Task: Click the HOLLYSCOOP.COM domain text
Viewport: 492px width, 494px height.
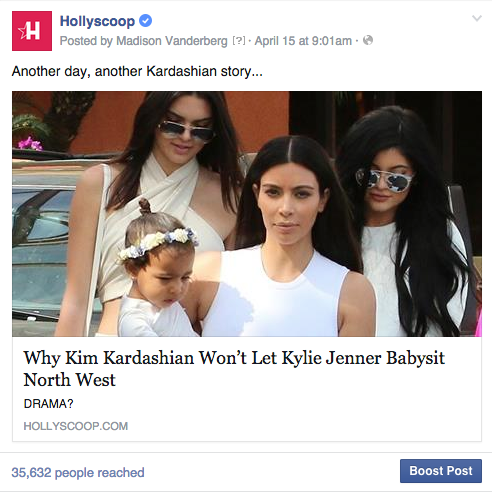Action: (76, 426)
